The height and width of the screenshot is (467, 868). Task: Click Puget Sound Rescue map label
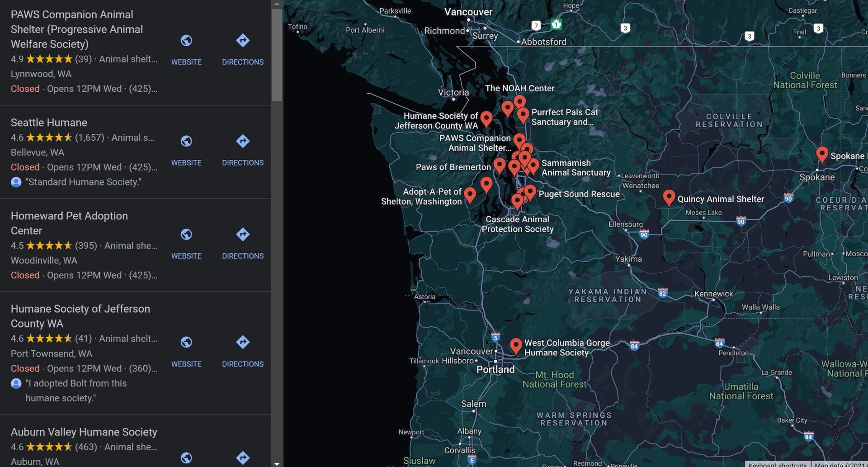tap(579, 194)
